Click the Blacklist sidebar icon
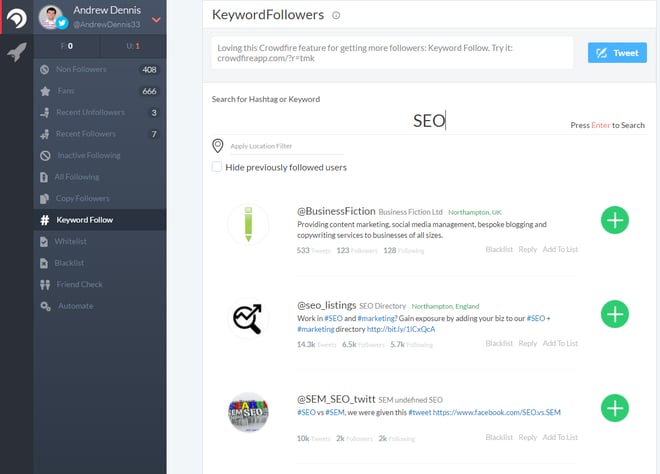Image resolution: width=660 pixels, height=474 pixels. click(44, 263)
